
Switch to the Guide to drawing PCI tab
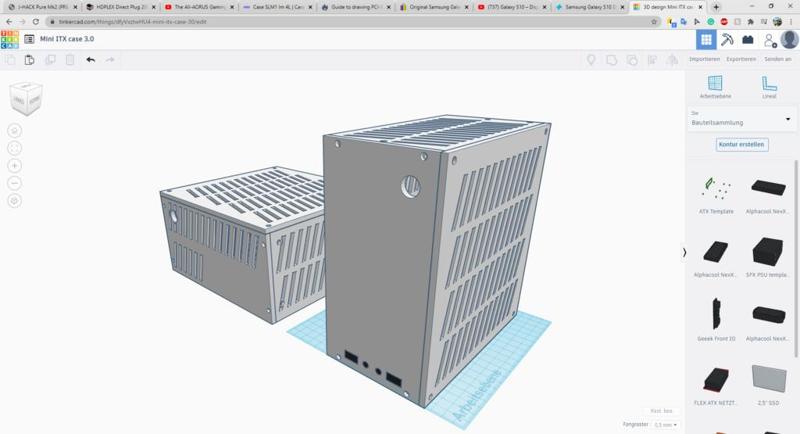coord(355,7)
